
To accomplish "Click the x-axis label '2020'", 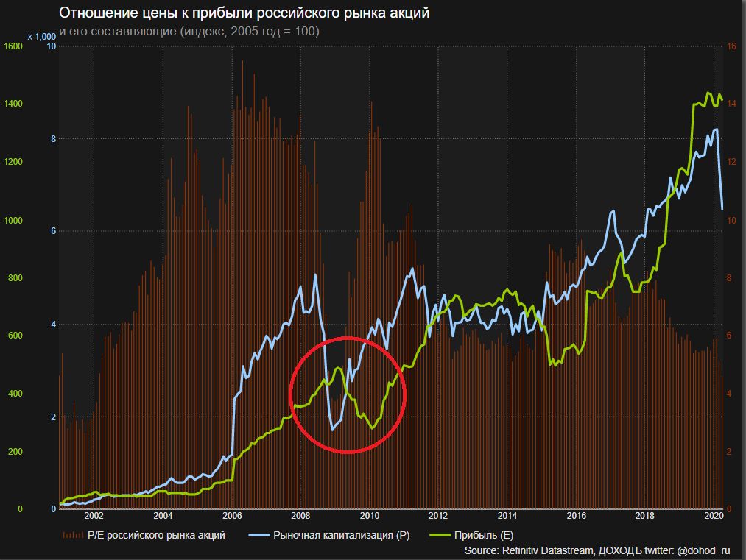I will coord(714,516).
